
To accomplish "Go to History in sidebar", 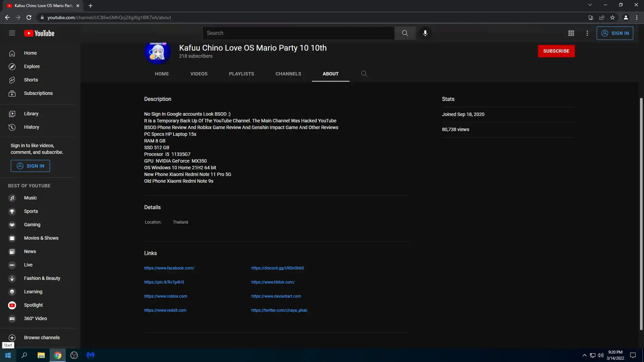I will pyautogui.click(x=32, y=127).
